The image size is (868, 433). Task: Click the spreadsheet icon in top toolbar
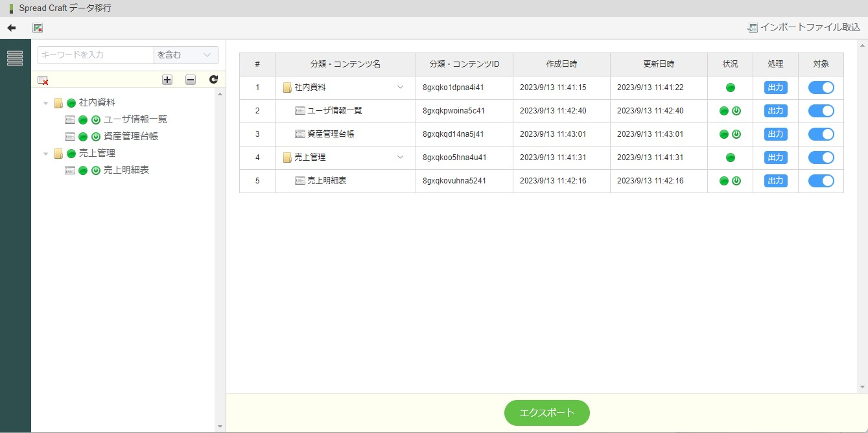pos(38,28)
